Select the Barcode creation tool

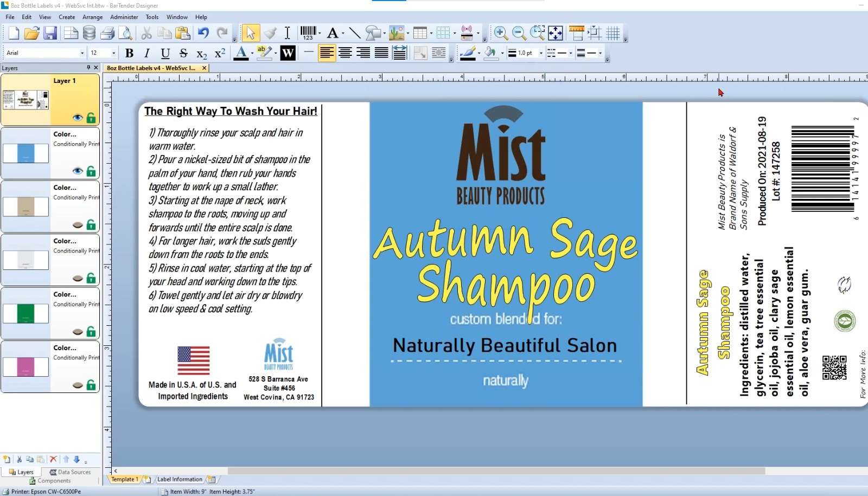pos(308,34)
